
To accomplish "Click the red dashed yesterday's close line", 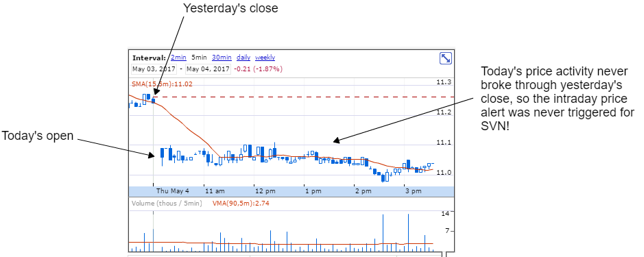I will click(x=304, y=97).
